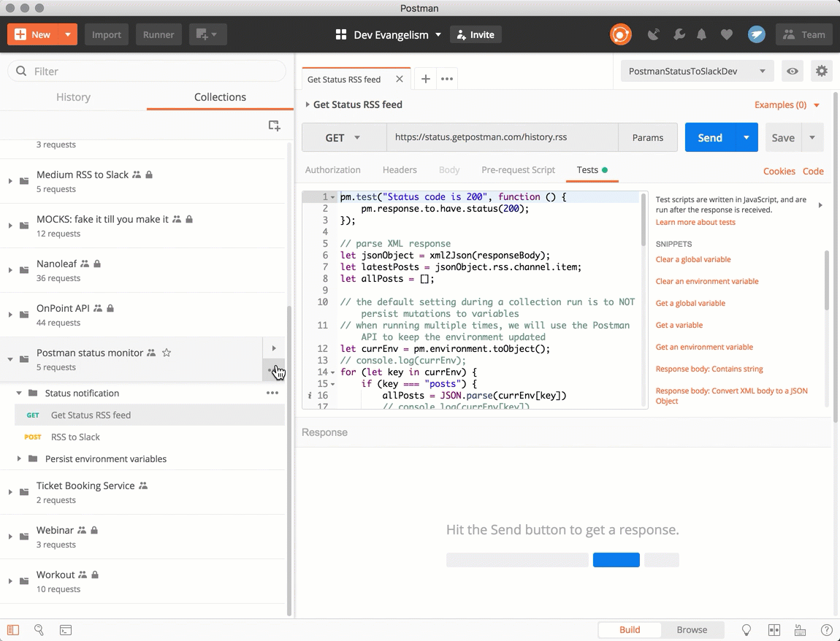The height and width of the screenshot is (641, 840).
Task: Toggle the sidebar from the status bar
Action: tap(13, 630)
